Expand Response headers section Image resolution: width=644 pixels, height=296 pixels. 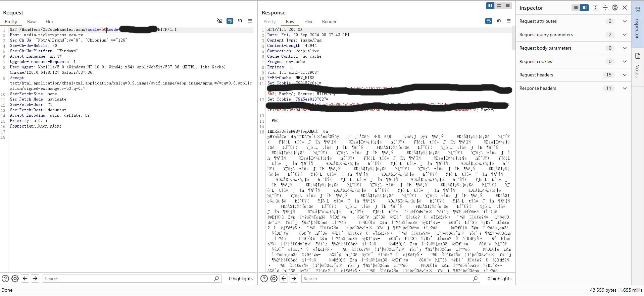pos(574,88)
